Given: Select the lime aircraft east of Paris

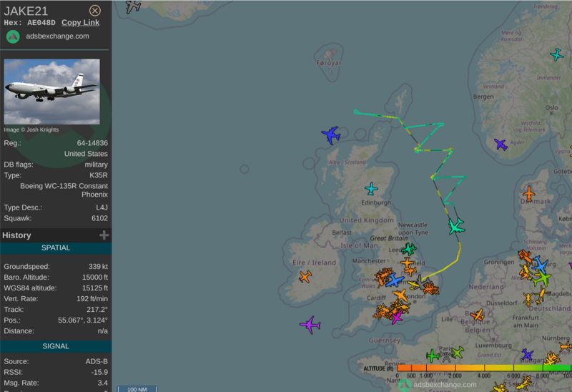Looking at the screenshot, I should (x=458, y=353).
